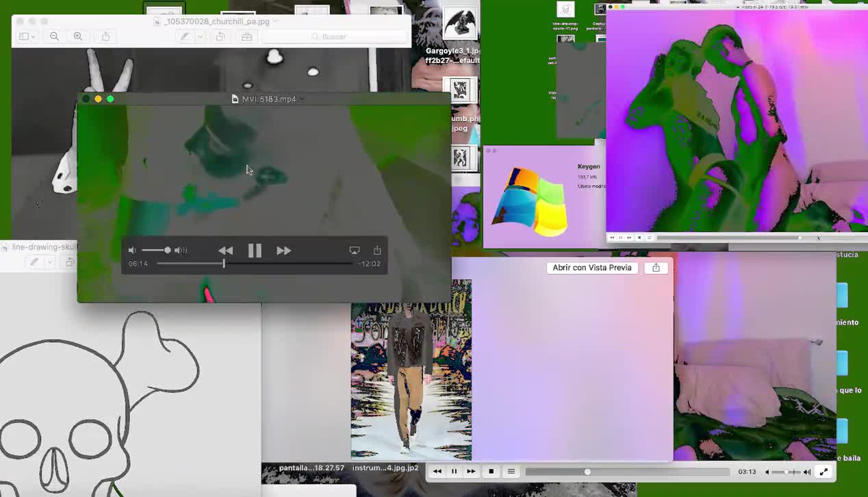Click Abrir con Vista Previa button
Image resolution: width=868 pixels, height=497 pixels.
pos(591,268)
